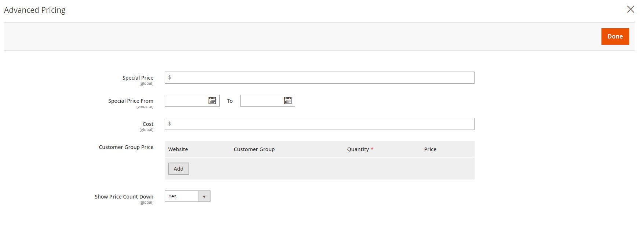Click the Cost label
Viewport: 644px width, 240px height.
tap(148, 124)
